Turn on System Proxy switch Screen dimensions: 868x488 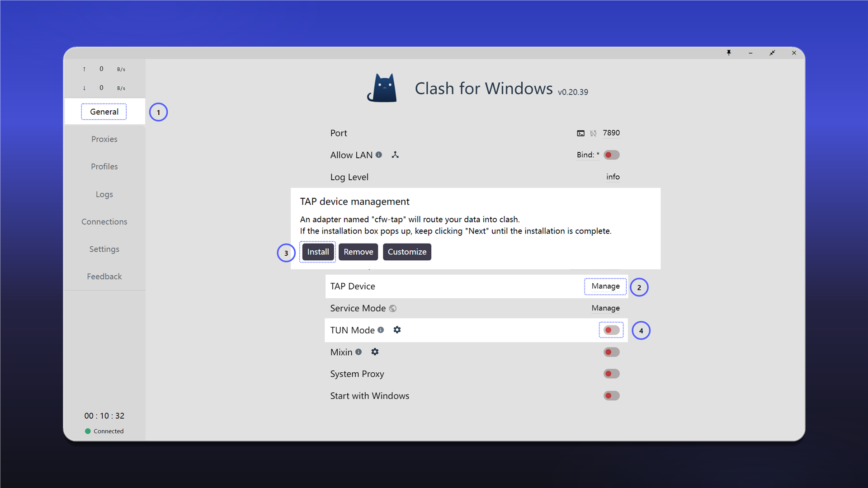[611, 374]
